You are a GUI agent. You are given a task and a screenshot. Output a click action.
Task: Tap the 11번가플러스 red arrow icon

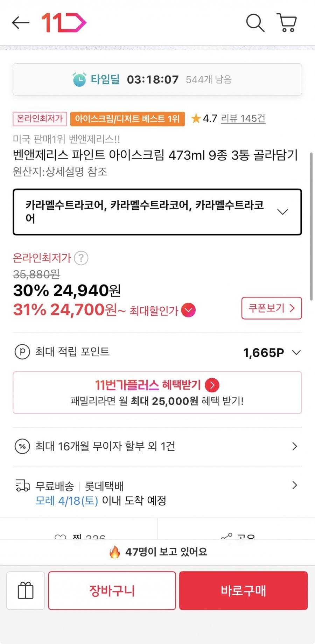tap(212, 385)
